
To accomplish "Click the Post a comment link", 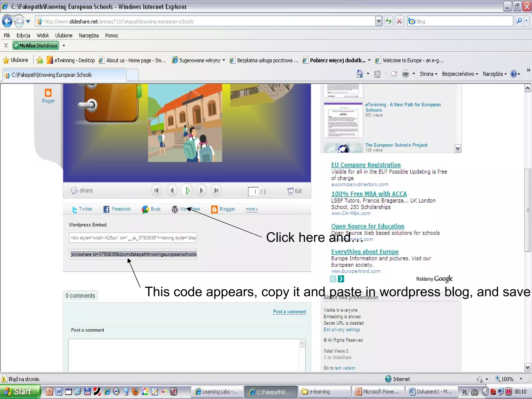I will pos(289,311).
